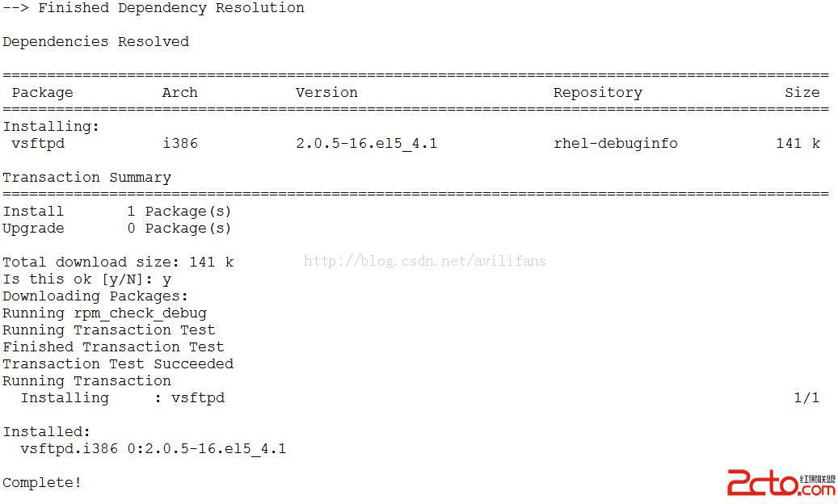838x504 pixels.
Task: Click the Running rpm_check_debug line
Action: click(x=105, y=313)
